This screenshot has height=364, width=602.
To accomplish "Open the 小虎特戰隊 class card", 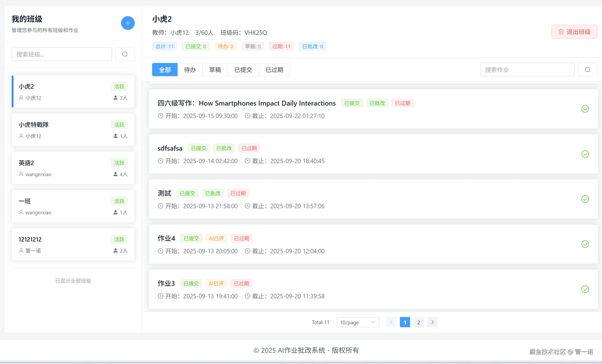I will 73,130.
